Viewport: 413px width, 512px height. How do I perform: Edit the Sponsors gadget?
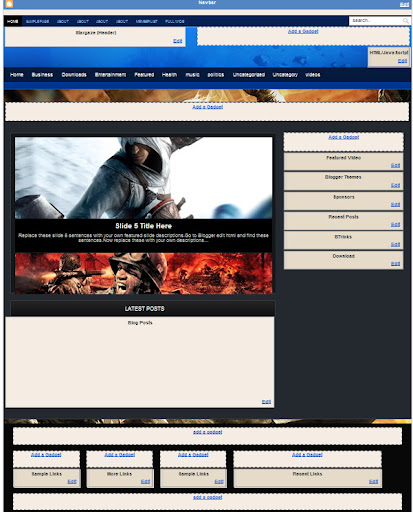tap(395, 205)
